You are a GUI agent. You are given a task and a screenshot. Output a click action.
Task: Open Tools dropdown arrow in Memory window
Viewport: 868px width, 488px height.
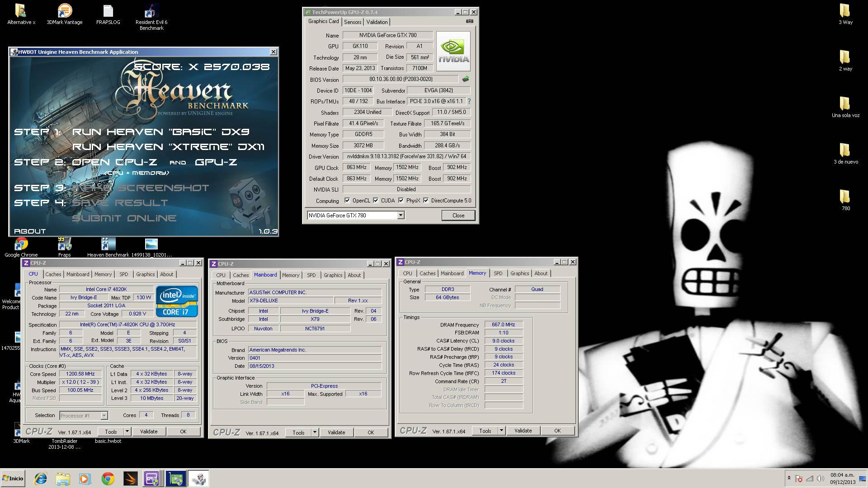click(501, 431)
